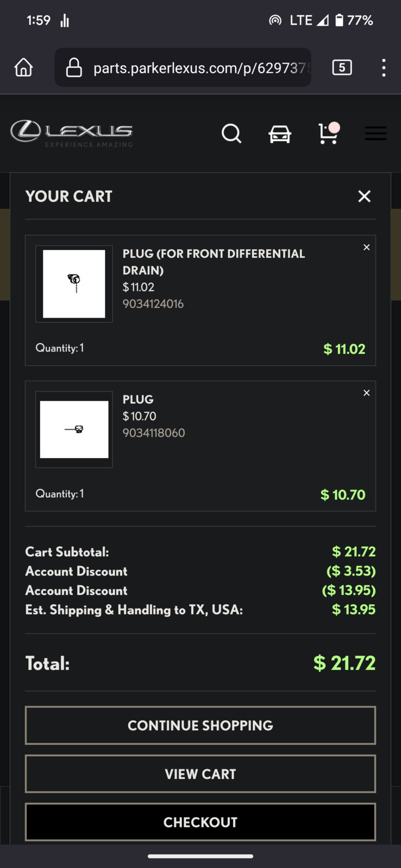Open the PLUG (FOR FRONT DIFFERENTIAL DRAIN) title
Viewport: 401px width, 868px height.
pyautogui.click(x=214, y=262)
